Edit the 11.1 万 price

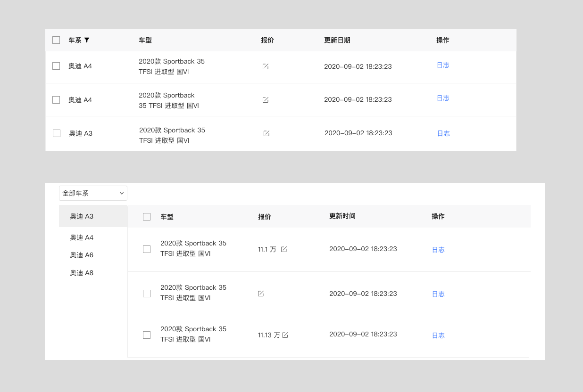(284, 249)
